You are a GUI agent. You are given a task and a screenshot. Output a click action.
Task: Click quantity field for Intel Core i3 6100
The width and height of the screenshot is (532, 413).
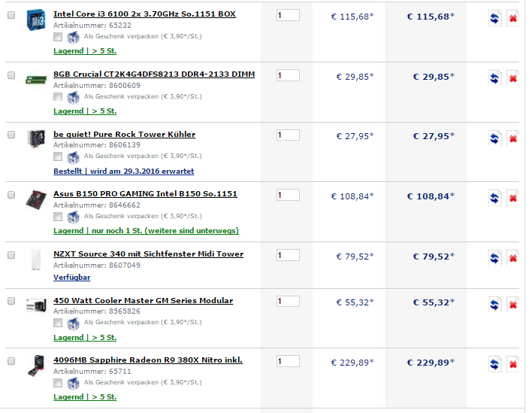click(x=288, y=15)
